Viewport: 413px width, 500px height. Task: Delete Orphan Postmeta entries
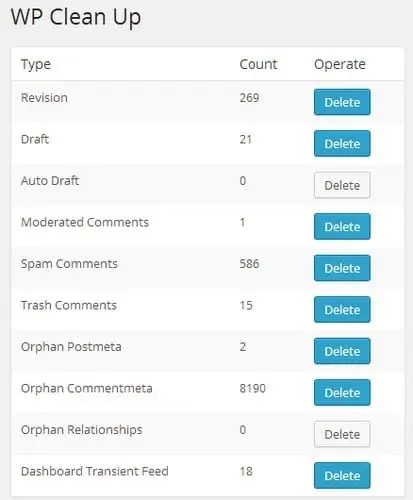coord(342,351)
